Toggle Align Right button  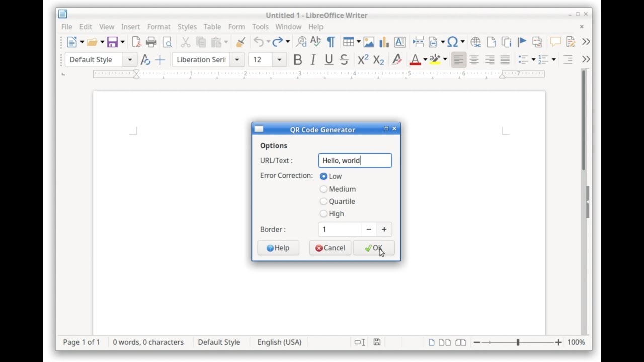coord(490,60)
